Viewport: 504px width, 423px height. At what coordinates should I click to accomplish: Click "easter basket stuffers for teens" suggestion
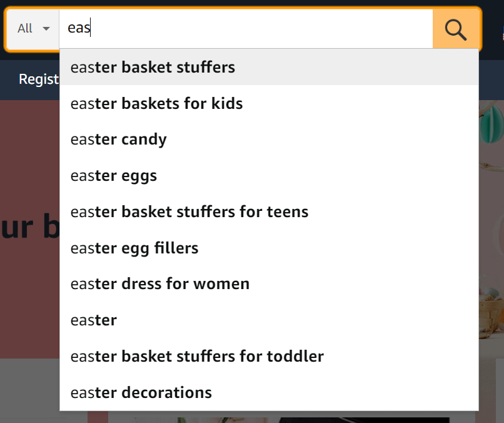[189, 211]
